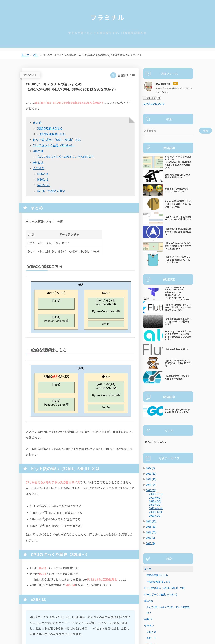Click the PRO badge next to ぎん
Viewport: 215px width, 644px height.
[175, 84]
